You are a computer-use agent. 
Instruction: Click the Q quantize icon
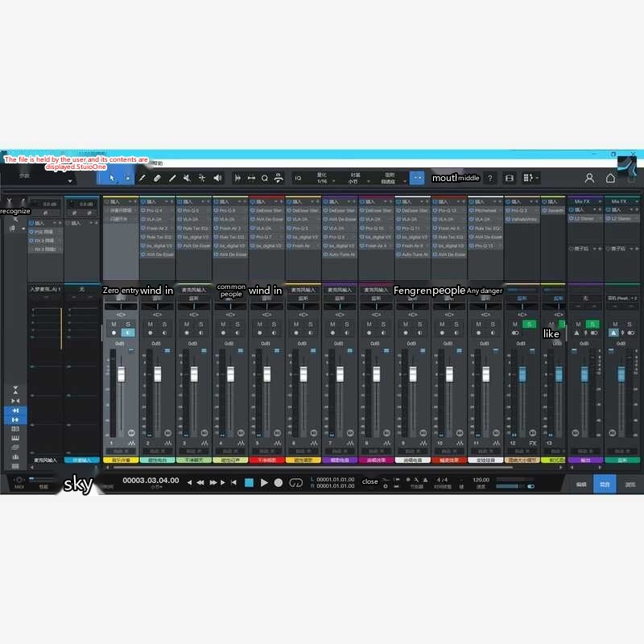pos(265,178)
